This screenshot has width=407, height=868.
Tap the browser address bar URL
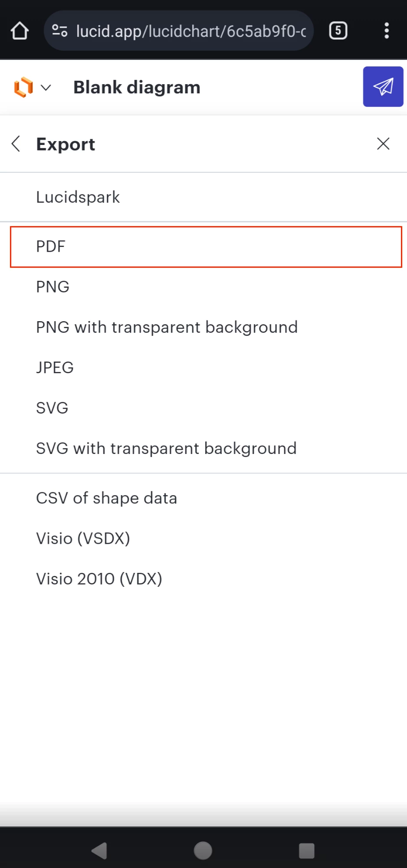191,31
